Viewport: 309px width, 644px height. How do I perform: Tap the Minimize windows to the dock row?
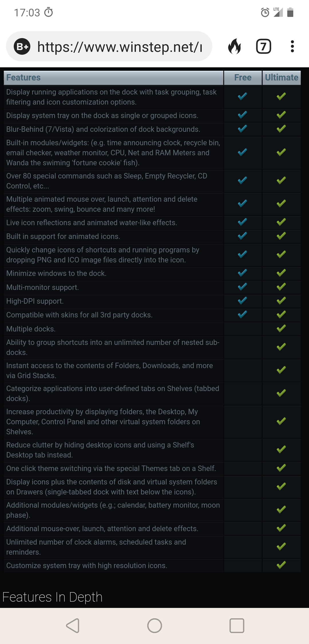(x=152, y=273)
